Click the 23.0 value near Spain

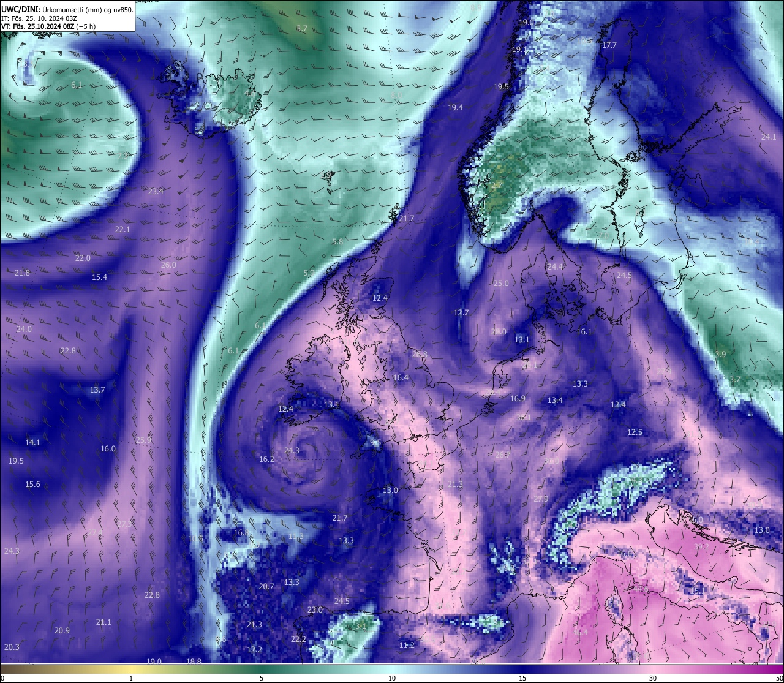[315, 609]
